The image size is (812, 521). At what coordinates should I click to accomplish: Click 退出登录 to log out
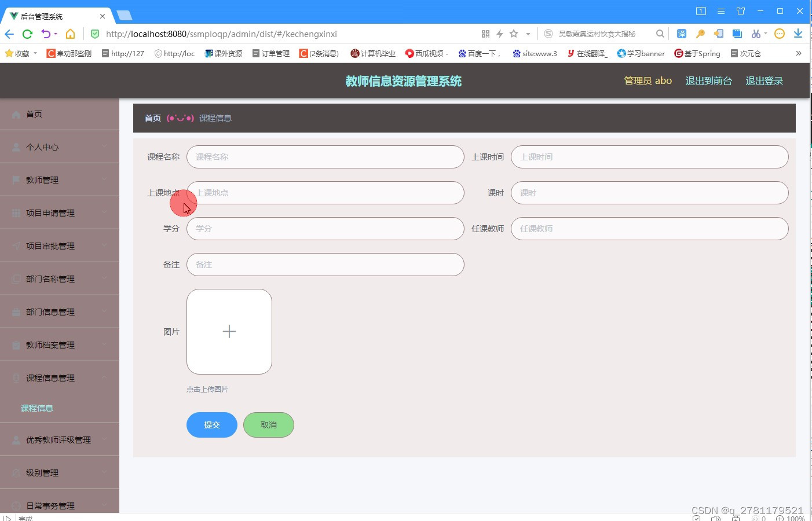(x=764, y=81)
